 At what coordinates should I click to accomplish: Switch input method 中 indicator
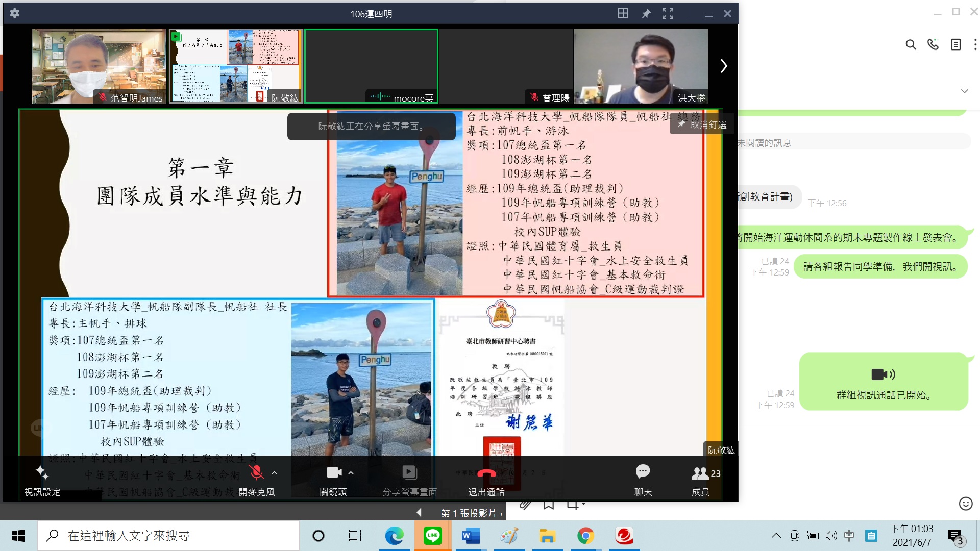849,535
